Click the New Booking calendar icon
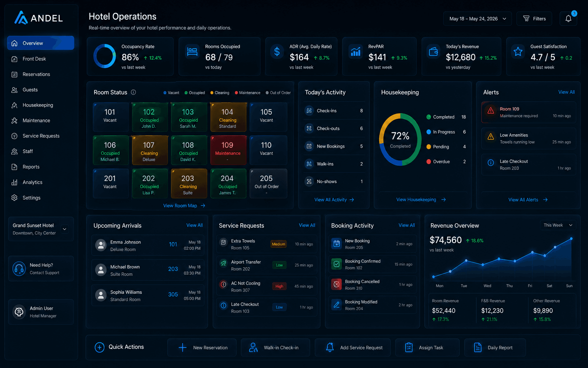 point(337,243)
